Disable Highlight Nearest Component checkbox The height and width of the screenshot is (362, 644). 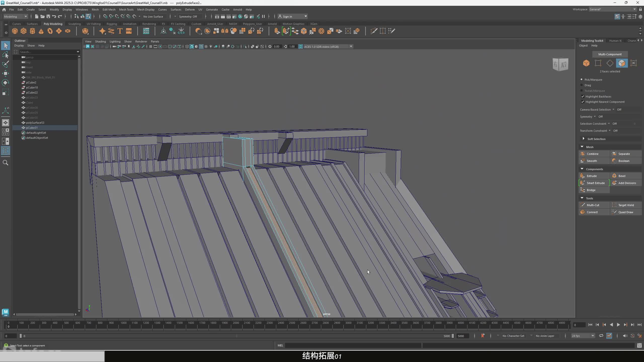tap(583, 102)
